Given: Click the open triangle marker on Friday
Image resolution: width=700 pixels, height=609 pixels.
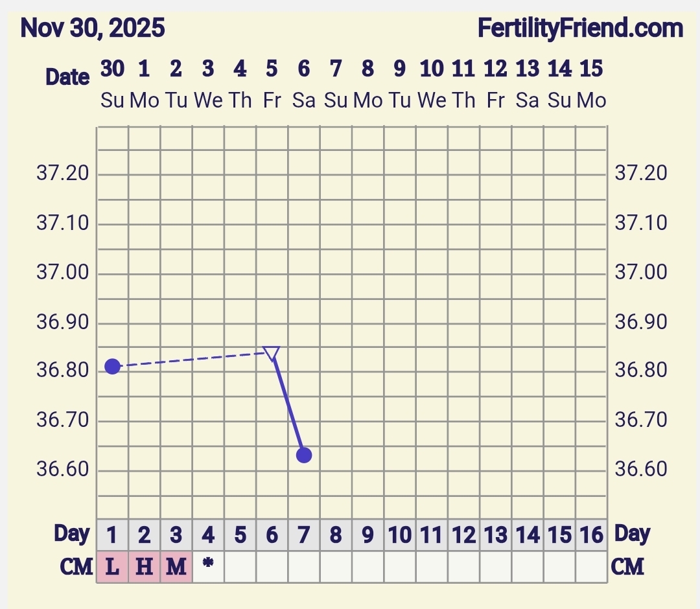Looking at the screenshot, I should [272, 353].
